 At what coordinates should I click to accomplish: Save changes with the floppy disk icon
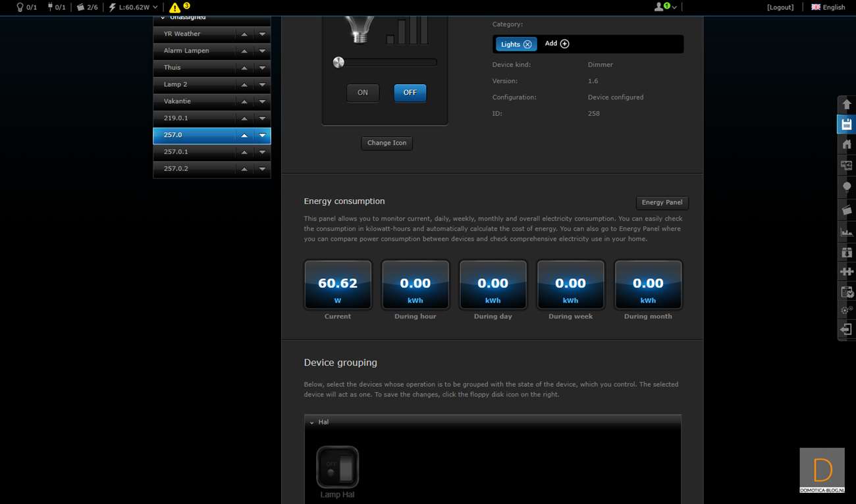847,124
